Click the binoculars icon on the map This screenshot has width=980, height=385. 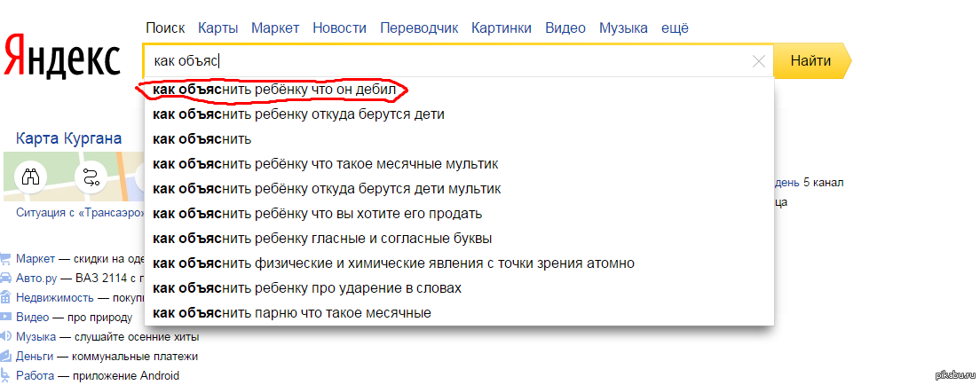32,176
